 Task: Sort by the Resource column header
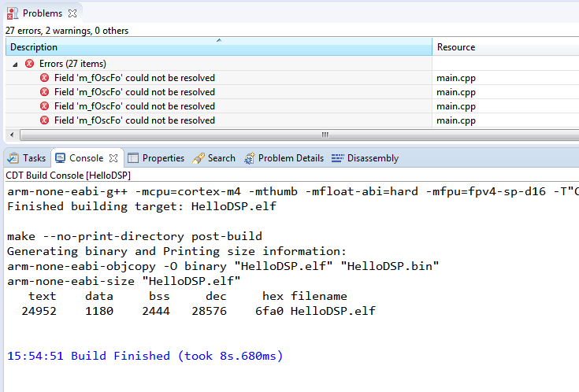[x=456, y=47]
